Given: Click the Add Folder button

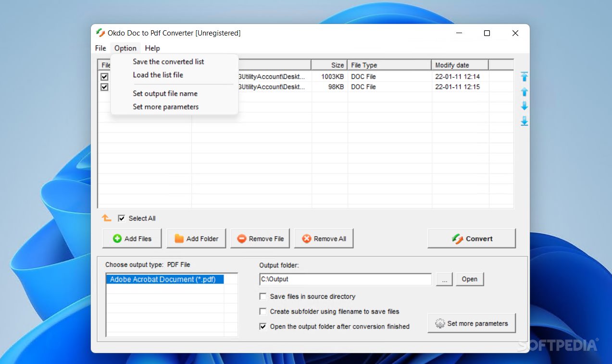Looking at the screenshot, I should click(196, 239).
